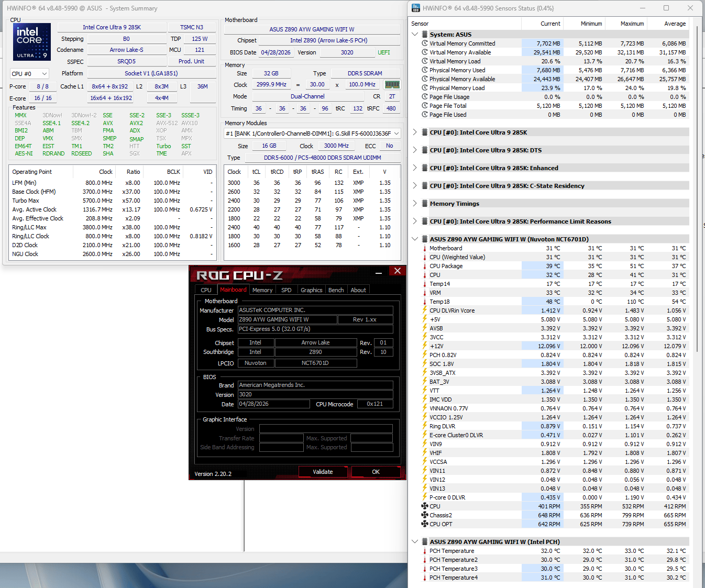Click the clock icon beside Page File Usage
705x588 pixels.
pyautogui.click(x=425, y=97)
